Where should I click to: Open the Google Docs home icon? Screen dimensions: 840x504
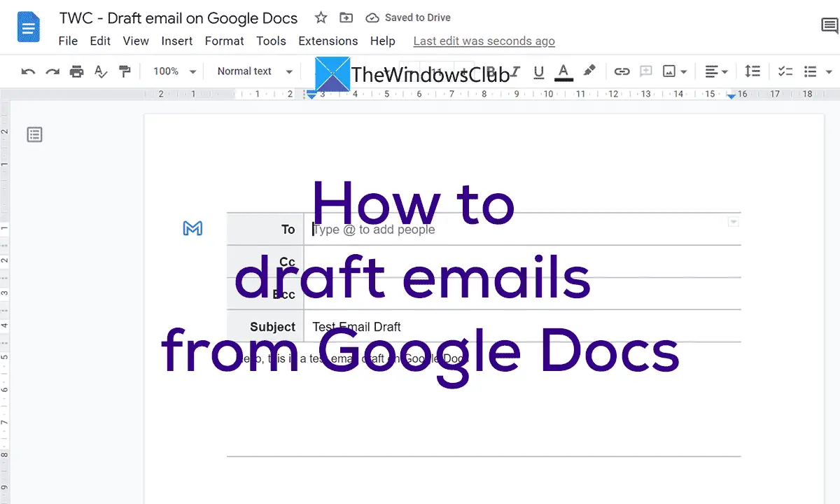coord(29,27)
